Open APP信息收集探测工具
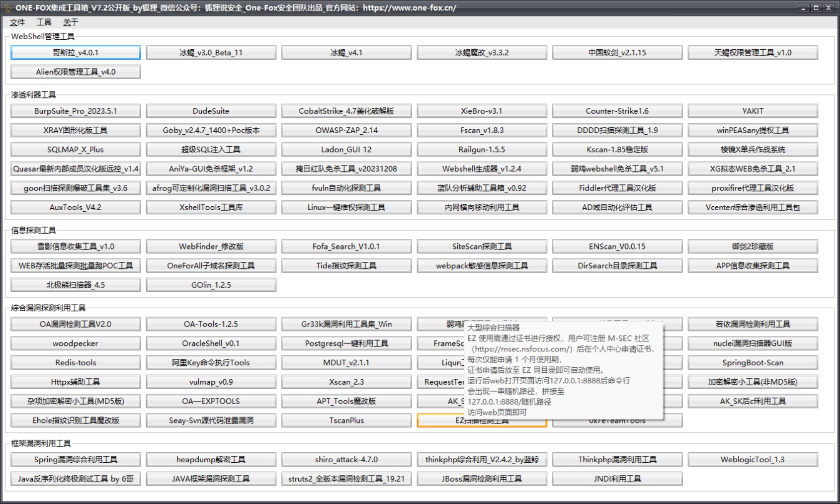 753,266
